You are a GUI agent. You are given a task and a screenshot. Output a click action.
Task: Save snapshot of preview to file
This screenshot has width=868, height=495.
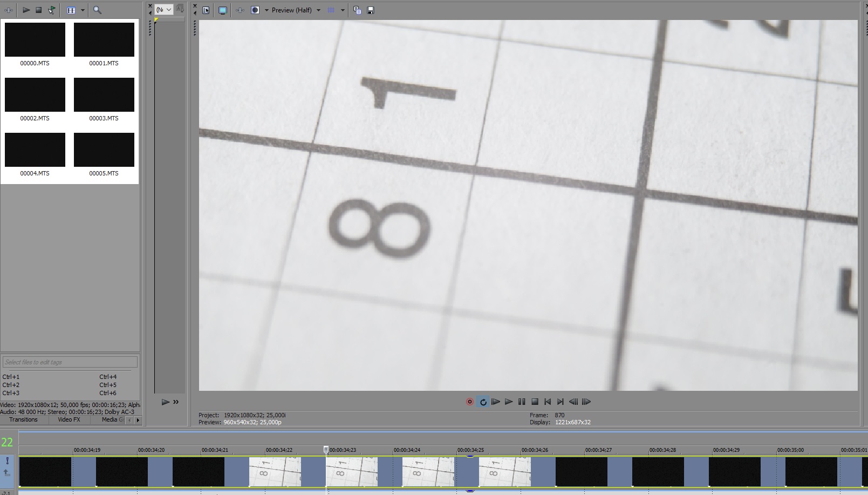pos(371,10)
